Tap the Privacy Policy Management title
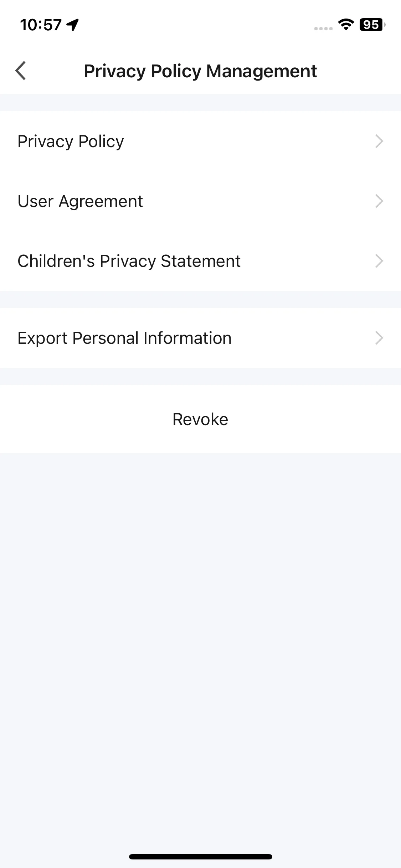Screen dimensions: 401x868 coord(200,71)
